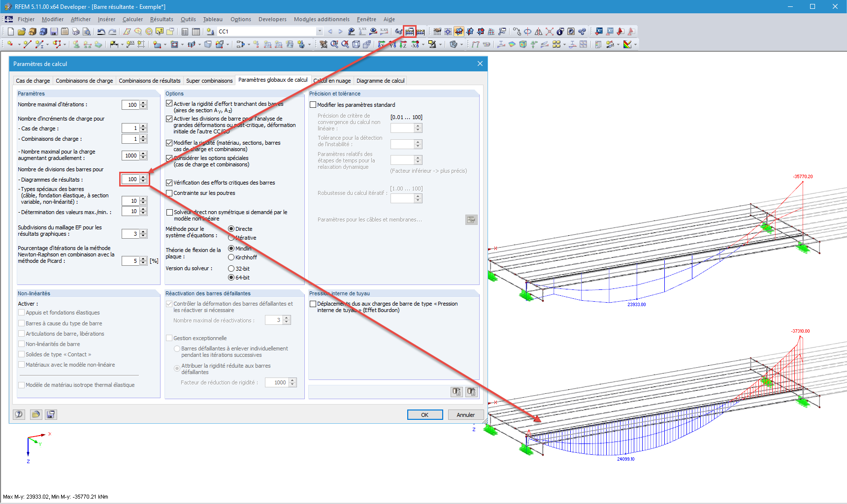The width and height of the screenshot is (847, 504).
Task: Open the color scale panel icon
Action: click(x=627, y=44)
